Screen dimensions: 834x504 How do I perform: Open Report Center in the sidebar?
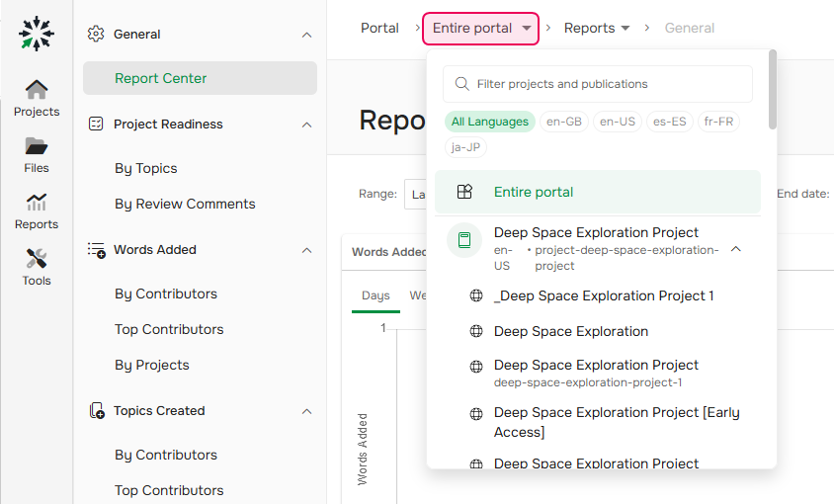coord(200,78)
